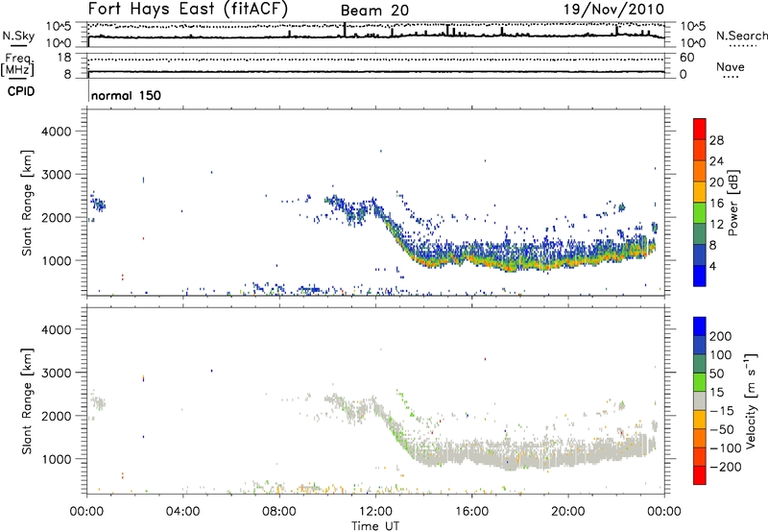
Task: Pick the light green 12–16 dB power segment
Action: pyautogui.click(x=700, y=213)
